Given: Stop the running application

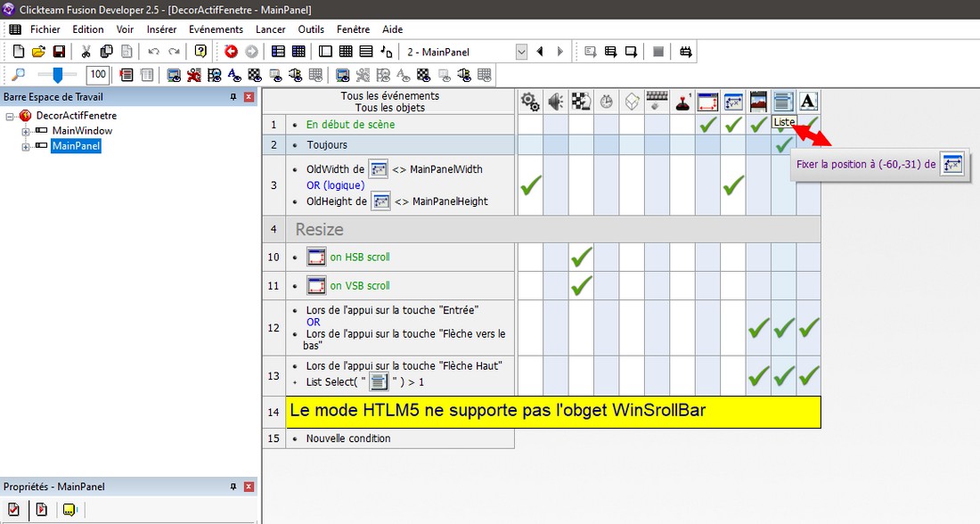Looking at the screenshot, I should pyautogui.click(x=658, y=52).
